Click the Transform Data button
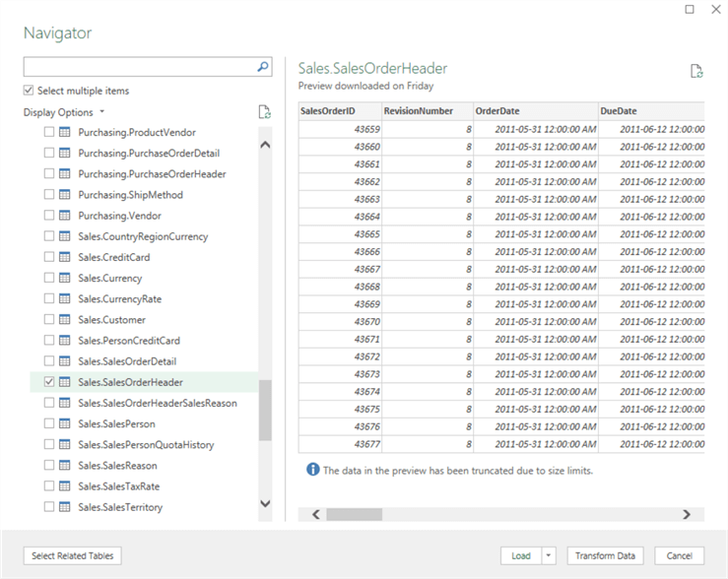This screenshot has height=579, width=728. (x=605, y=556)
